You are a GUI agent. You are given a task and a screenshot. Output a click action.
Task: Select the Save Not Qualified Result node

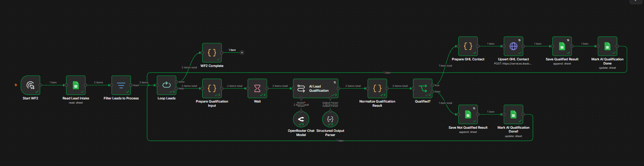[x=468, y=114]
